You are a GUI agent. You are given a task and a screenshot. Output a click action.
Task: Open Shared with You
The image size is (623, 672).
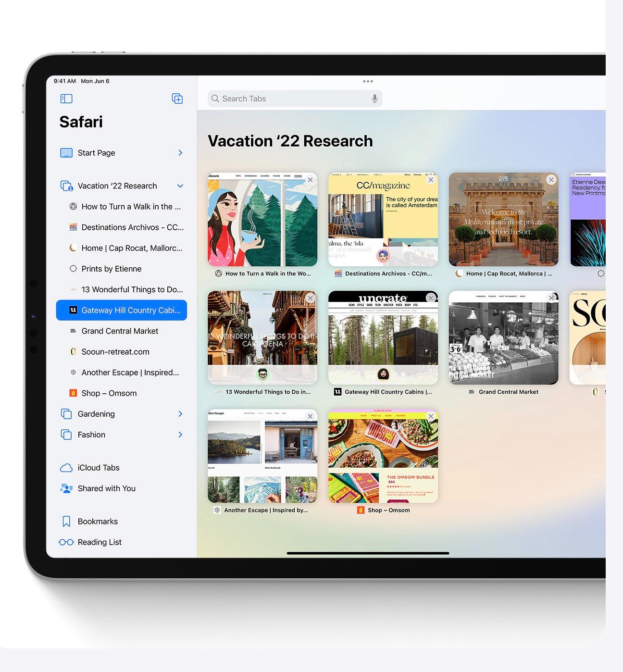coord(106,488)
